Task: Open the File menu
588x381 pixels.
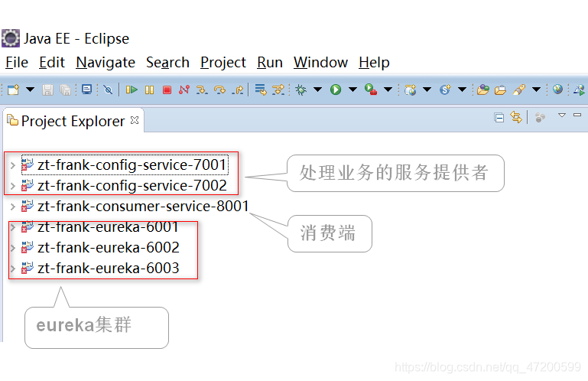Action: coord(17,62)
